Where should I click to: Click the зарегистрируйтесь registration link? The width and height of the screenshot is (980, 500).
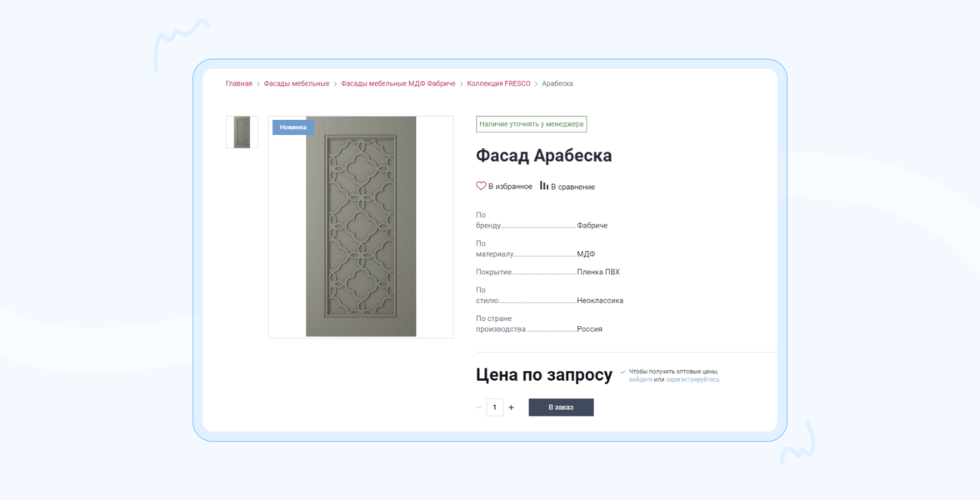pyautogui.click(x=692, y=380)
